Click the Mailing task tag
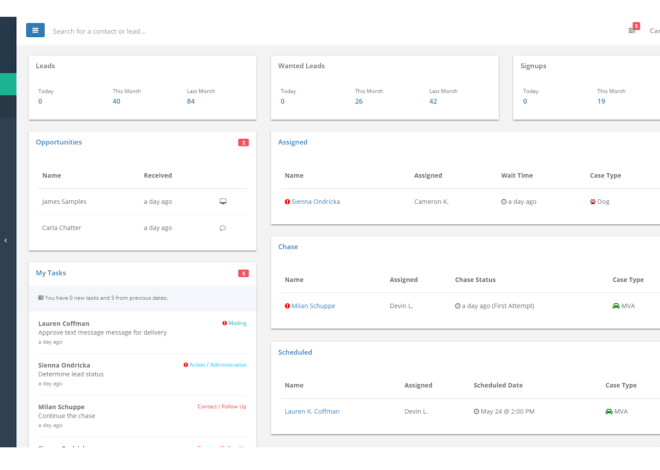Image resolution: width=660 pixels, height=470 pixels. click(x=237, y=323)
